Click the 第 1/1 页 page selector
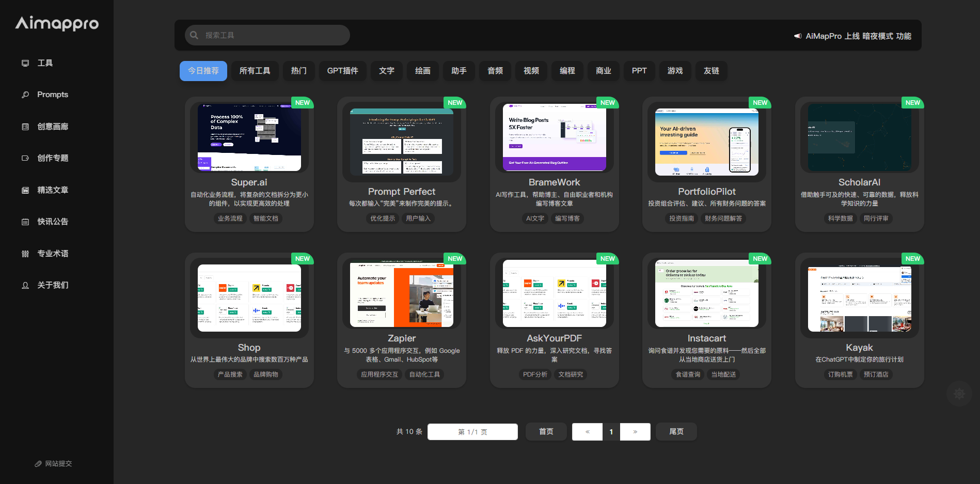The image size is (980, 484). tap(472, 432)
